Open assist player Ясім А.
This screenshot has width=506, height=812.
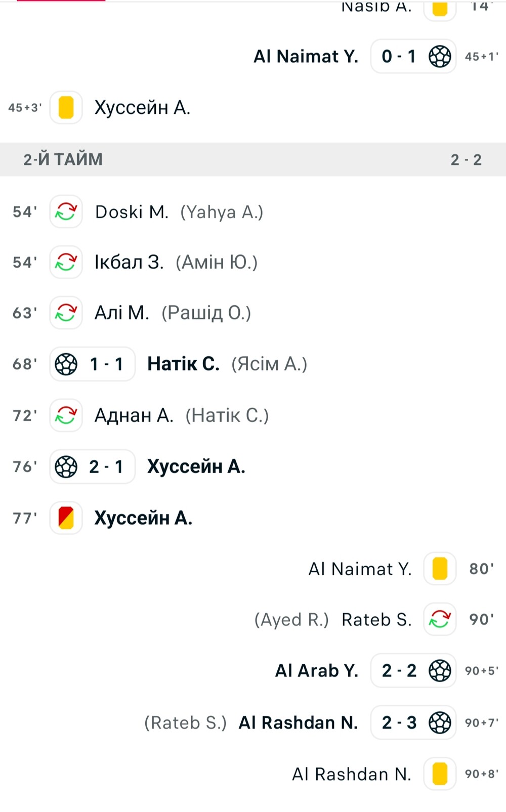click(x=269, y=364)
